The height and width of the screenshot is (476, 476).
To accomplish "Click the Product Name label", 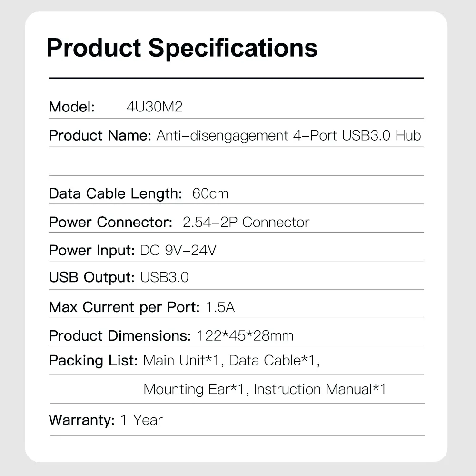I will (x=100, y=136).
